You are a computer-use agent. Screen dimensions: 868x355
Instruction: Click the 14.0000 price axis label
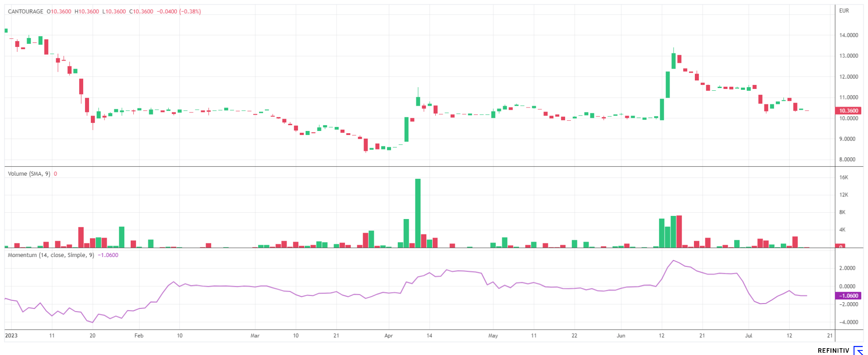[849, 35]
